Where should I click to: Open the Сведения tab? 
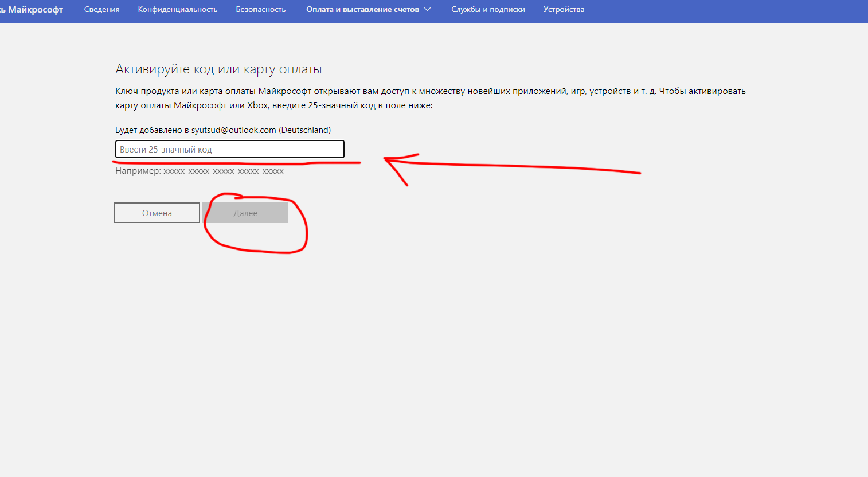click(x=101, y=9)
